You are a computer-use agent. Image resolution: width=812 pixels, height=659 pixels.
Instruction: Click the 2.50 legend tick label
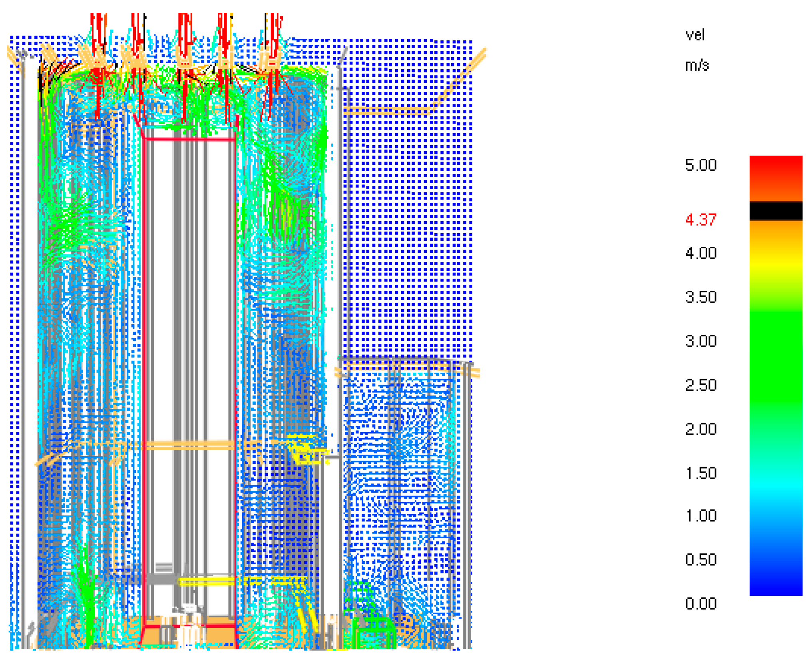[x=701, y=385]
